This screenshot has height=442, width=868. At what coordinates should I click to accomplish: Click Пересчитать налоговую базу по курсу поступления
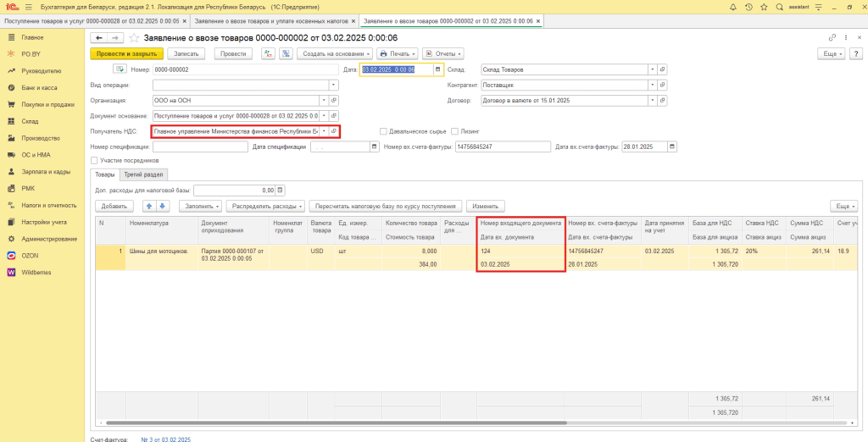tap(386, 206)
